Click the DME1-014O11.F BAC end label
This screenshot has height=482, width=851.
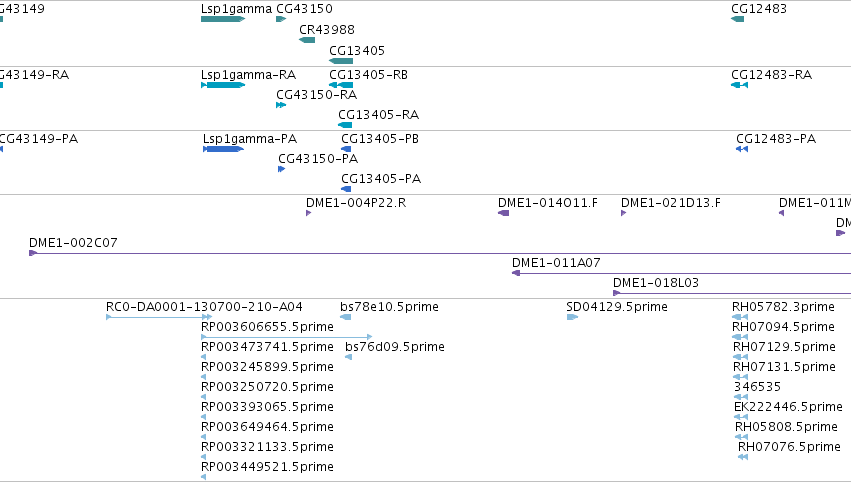(x=548, y=202)
